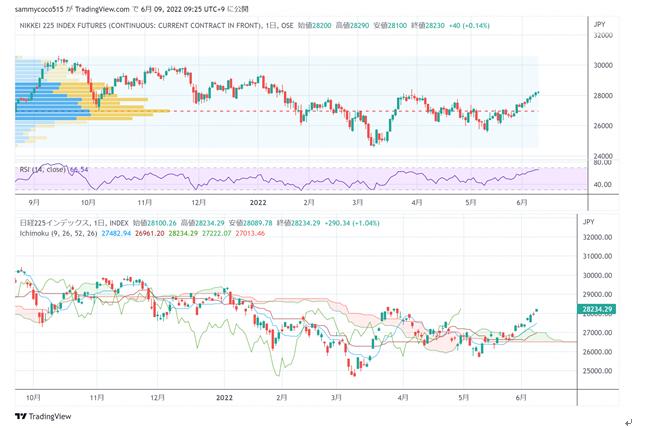Click the green Ichimoku value 27222.07
646x428 pixels.
[217, 233]
